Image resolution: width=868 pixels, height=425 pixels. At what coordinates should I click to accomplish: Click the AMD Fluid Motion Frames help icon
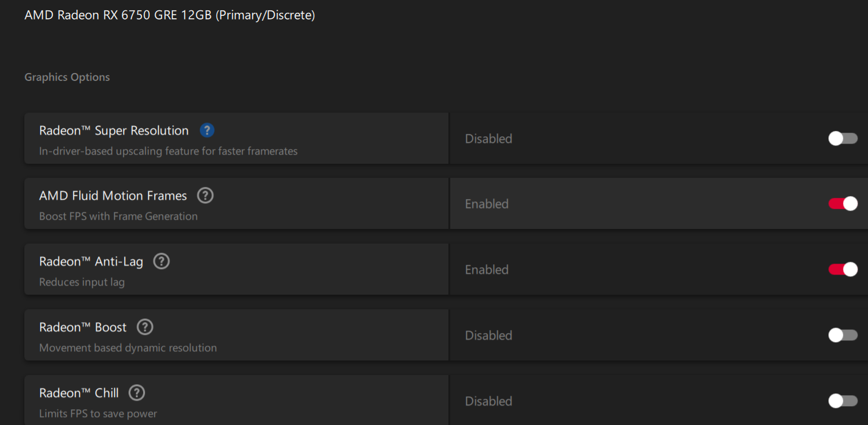click(x=206, y=195)
